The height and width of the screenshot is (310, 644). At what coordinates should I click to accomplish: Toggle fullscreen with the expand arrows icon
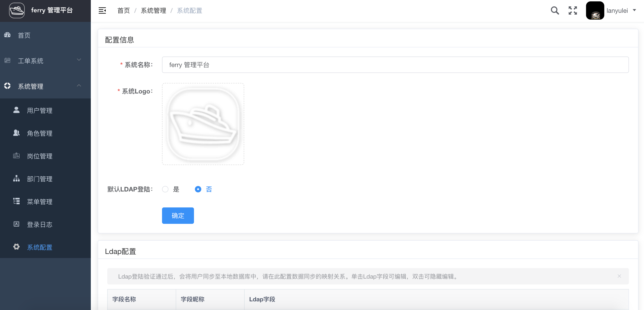(573, 10)
